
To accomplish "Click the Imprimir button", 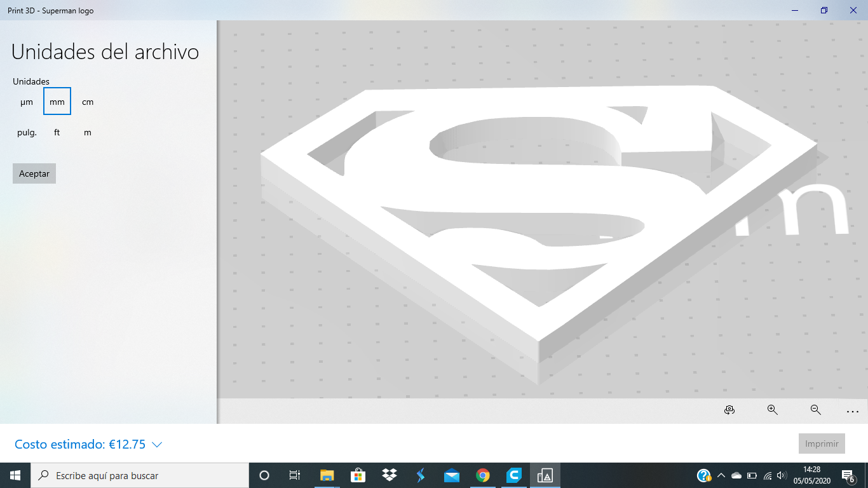I will (822, 444).
